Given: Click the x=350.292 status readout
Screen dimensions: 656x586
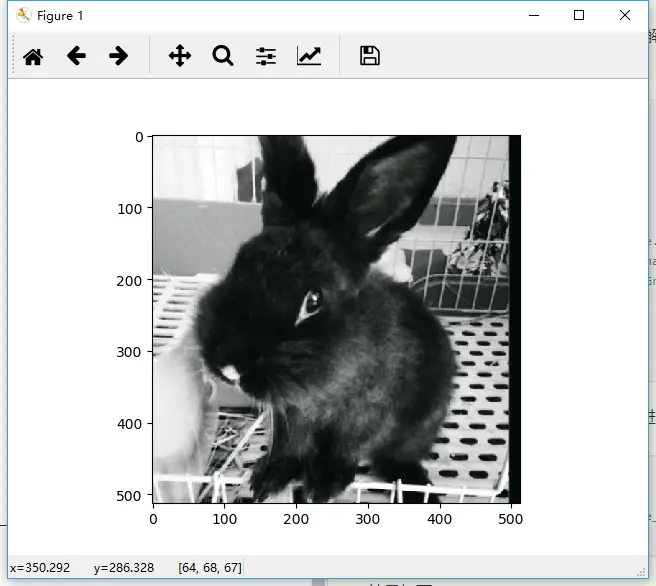Looking at the screenshot, I should pos(40,568).
